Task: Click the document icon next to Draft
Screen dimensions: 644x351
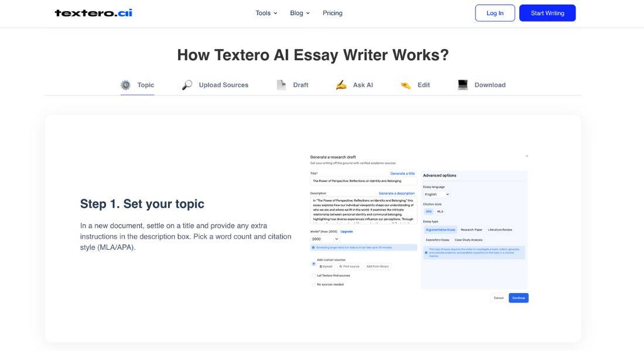Action: pos(281,85)
